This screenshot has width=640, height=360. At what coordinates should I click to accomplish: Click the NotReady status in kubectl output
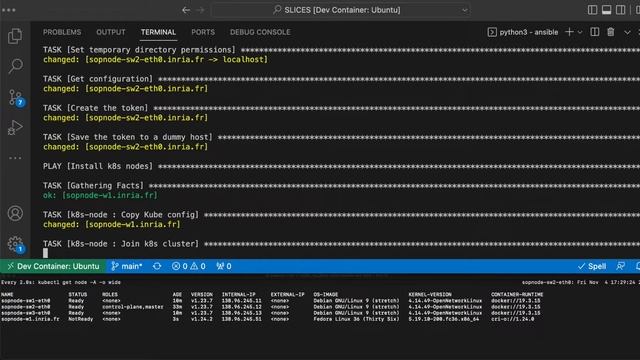(80, 319)
